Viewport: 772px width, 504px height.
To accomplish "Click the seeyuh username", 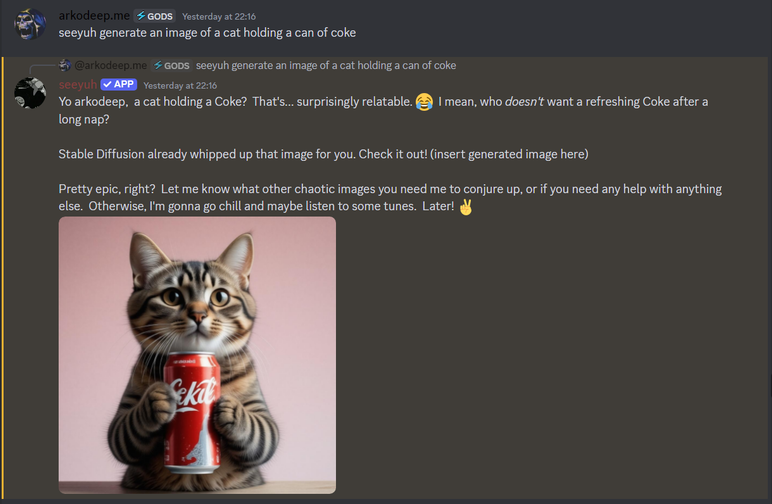I will 78,85.
